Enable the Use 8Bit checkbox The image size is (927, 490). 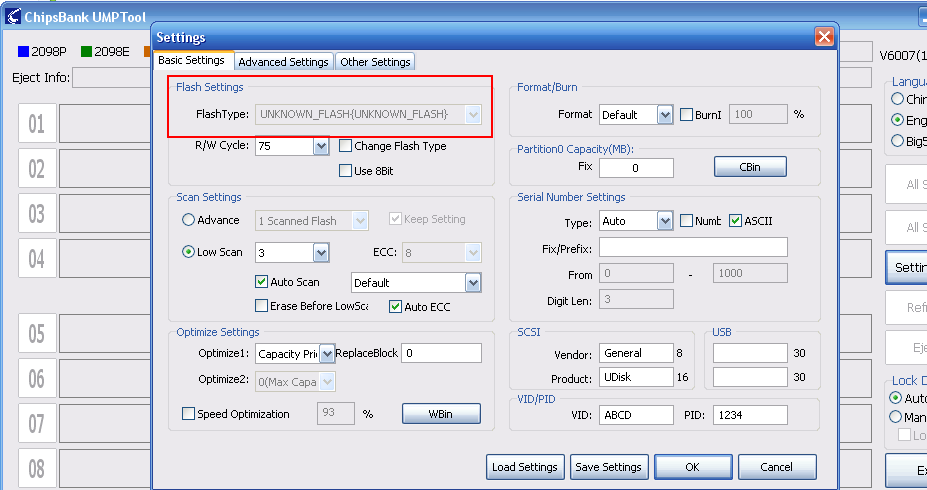(345, 171)
